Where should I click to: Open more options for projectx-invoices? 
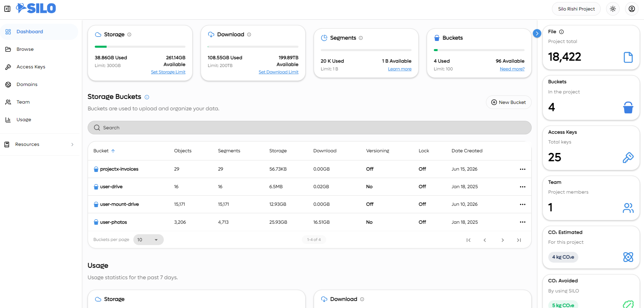(523, 169)
